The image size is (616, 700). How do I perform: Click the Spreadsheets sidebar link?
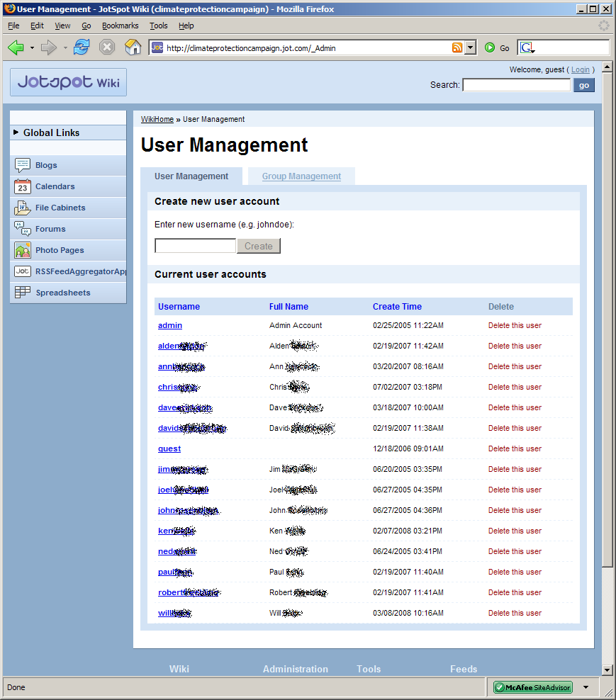63,293
